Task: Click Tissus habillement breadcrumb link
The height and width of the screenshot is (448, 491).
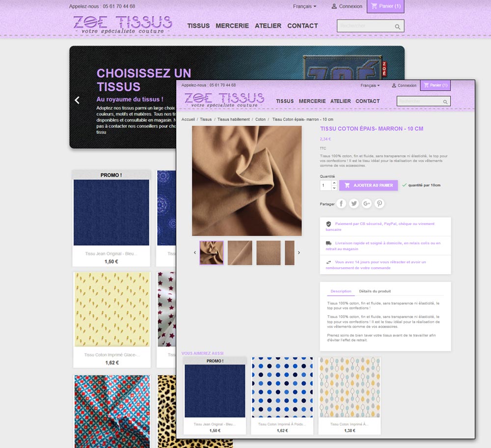Action: pyautogui.click(x=234, y=119)
